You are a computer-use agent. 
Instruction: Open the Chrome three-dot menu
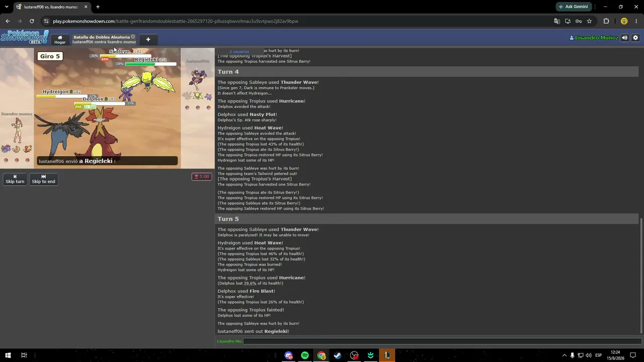pyautogui.click(x=636, y=21)
